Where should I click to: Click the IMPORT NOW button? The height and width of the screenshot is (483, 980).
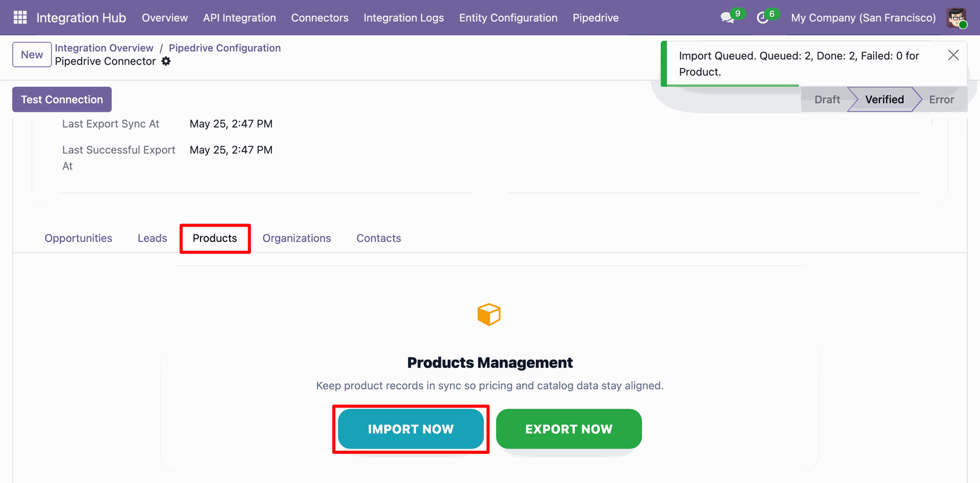pos(411,429)
